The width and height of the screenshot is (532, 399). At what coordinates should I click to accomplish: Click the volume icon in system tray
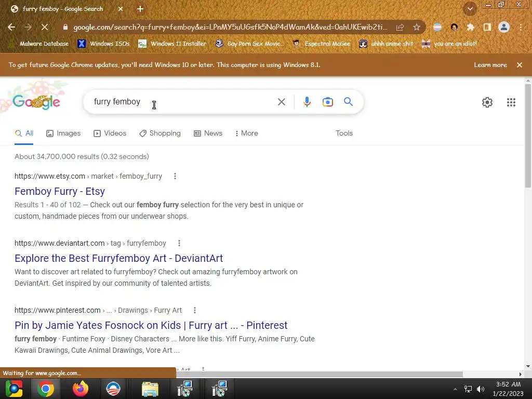pos(481,389)
